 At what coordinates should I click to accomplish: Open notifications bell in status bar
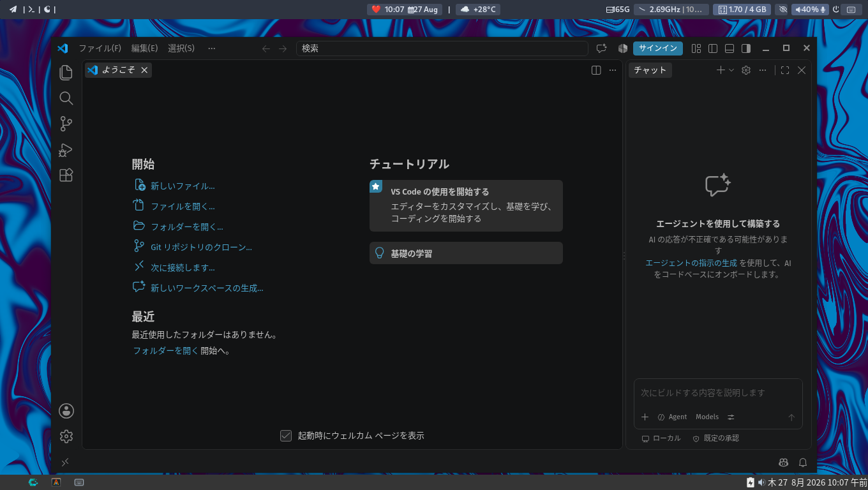(803, 462)
